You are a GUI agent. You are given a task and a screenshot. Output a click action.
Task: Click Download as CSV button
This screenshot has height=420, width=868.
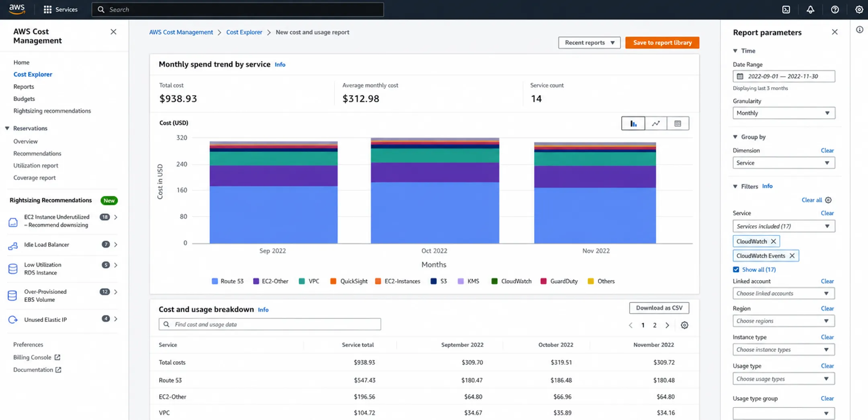[659, 308]
